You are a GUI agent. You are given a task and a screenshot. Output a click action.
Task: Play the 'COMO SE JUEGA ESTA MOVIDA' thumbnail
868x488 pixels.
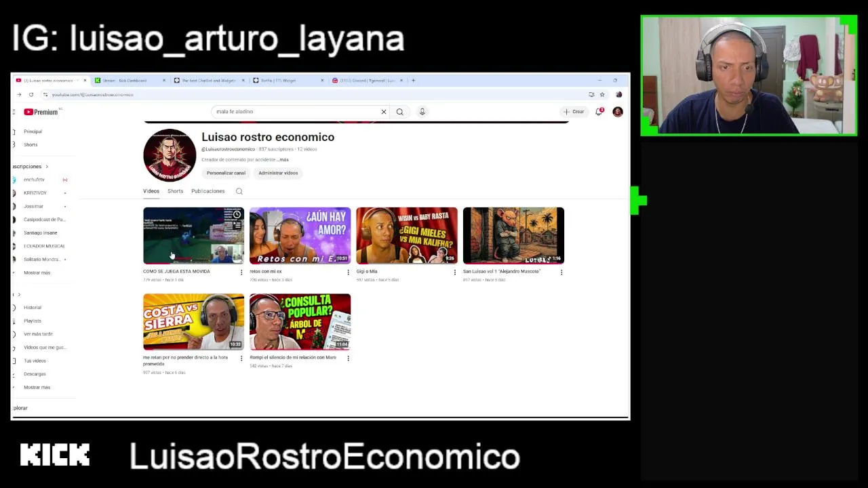[x=193, y=235]
